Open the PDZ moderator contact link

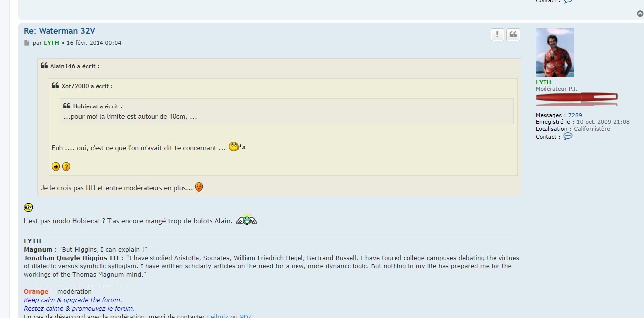[x=246, y=316]
